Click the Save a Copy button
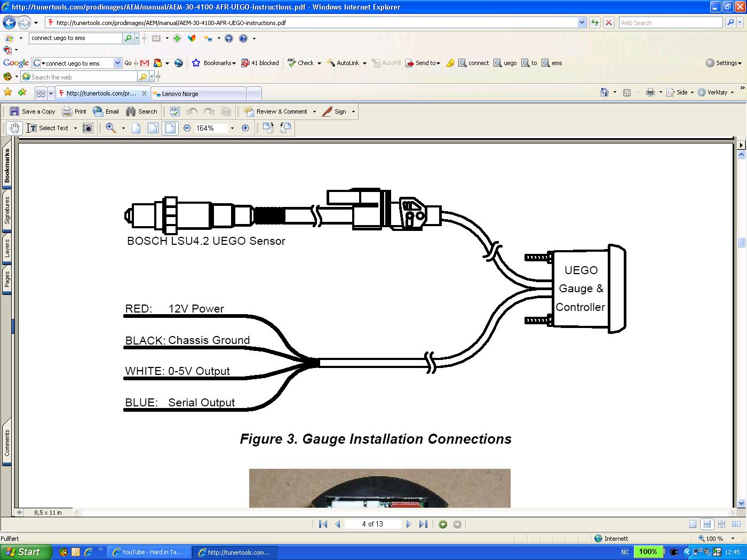This screenshot has height=560, width=747. 33,111
